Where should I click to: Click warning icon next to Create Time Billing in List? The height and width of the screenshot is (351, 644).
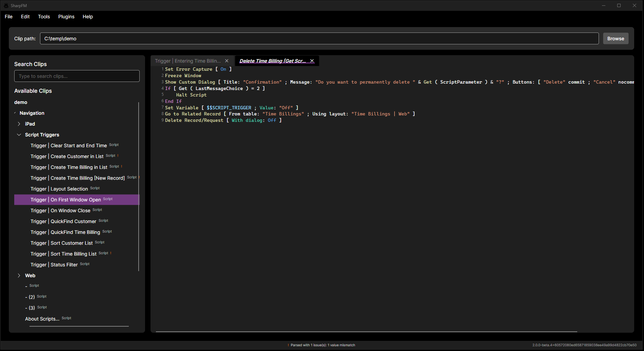[x=122, y=167]
